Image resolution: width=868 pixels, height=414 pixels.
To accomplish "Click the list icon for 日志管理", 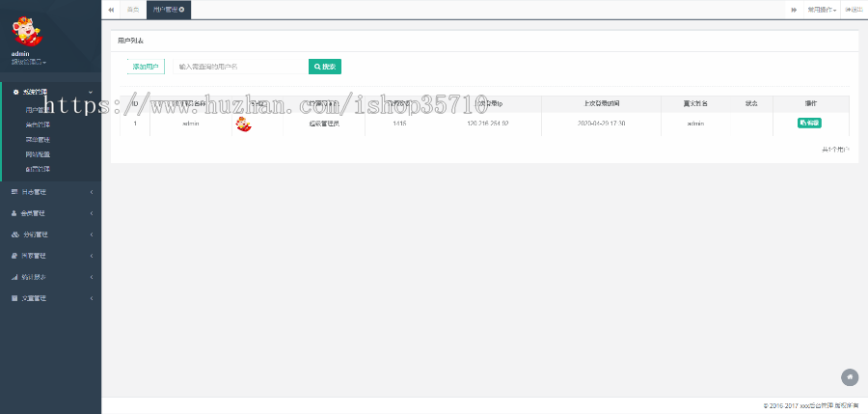I will tap(14, 192).
